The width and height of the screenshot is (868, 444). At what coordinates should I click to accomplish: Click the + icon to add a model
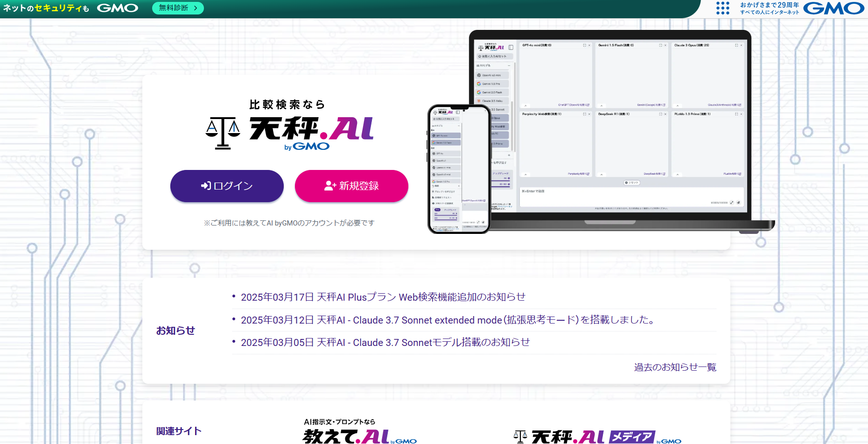click(x=509, y=155)
